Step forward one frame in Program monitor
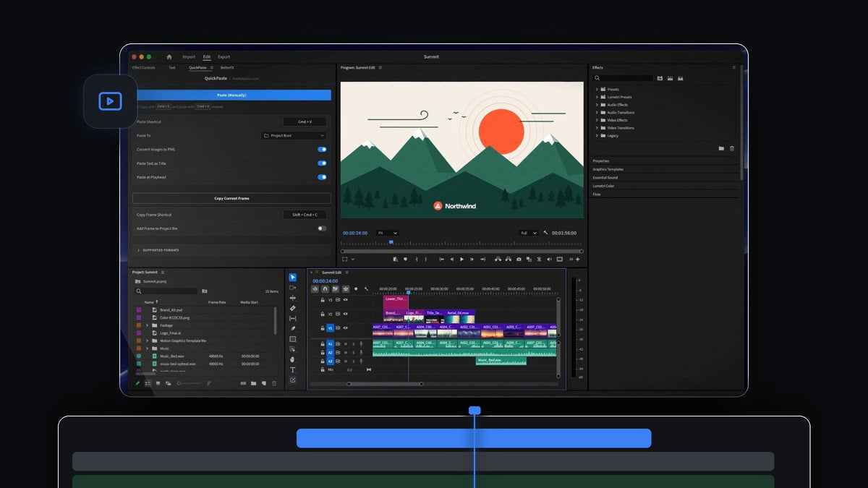The height and width of the screenshot is (488, 868). [472, 260]
